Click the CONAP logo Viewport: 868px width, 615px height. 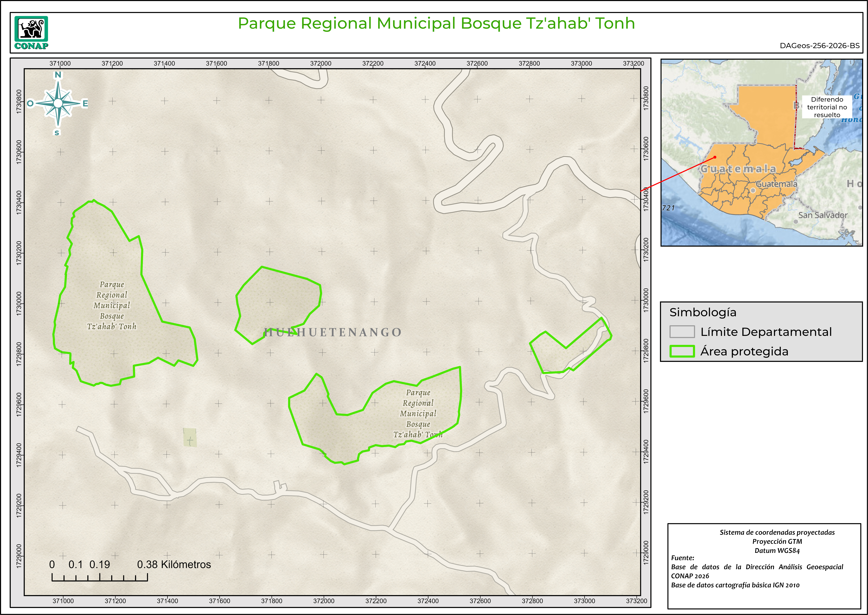point(31,33)
